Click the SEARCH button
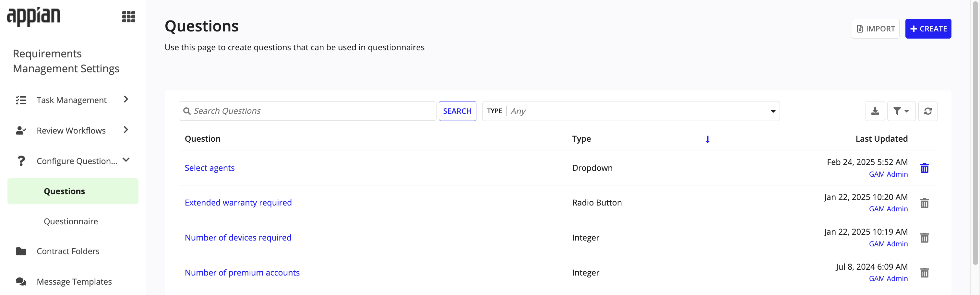Viewport: 980px width, 295px height. tap(457, 111)
